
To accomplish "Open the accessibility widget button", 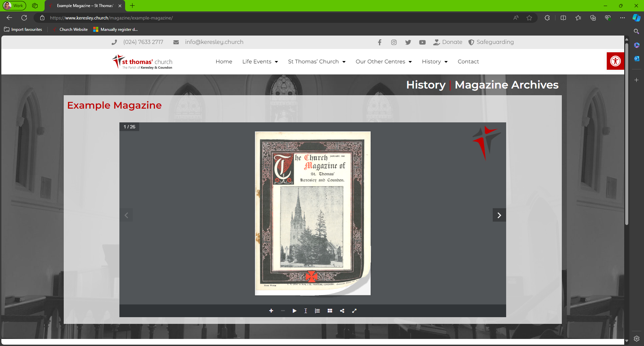I will 615,61.
